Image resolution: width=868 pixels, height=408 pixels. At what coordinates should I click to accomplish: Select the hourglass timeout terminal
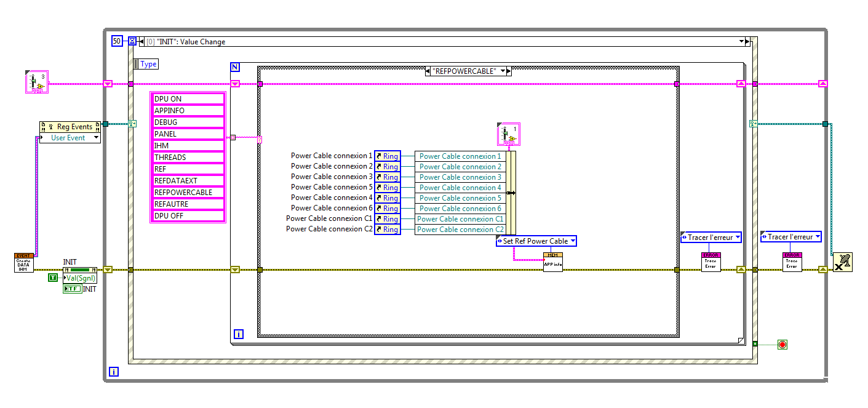132,41
